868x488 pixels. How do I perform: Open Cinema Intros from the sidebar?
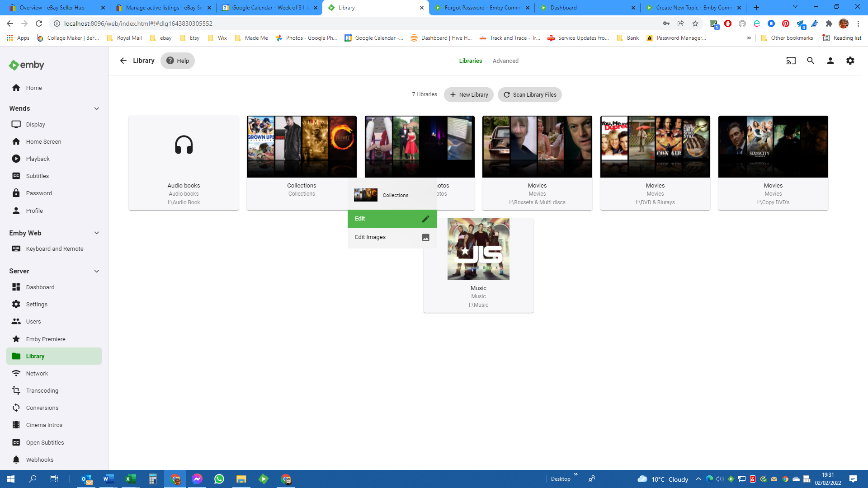point(44,425)
